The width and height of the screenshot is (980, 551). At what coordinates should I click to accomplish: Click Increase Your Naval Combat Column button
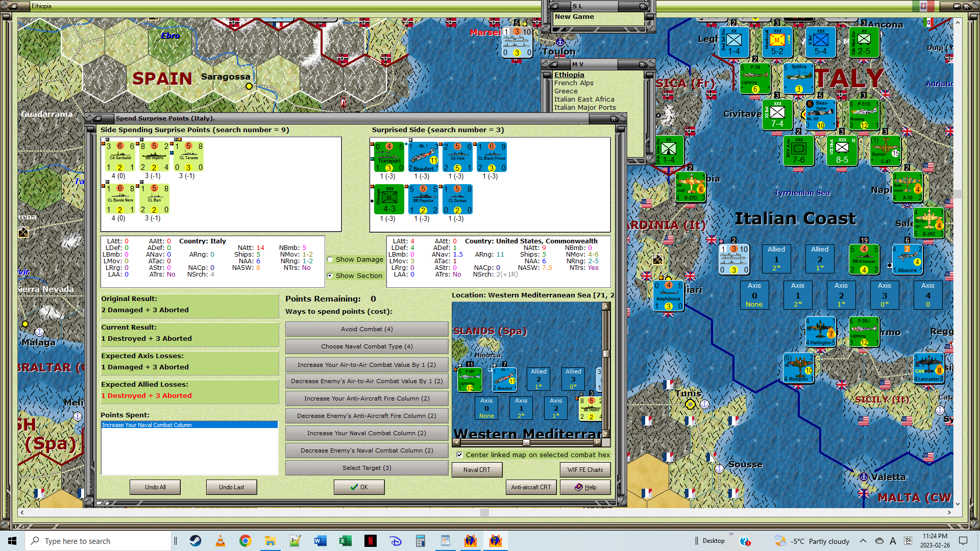click(366, 433)
